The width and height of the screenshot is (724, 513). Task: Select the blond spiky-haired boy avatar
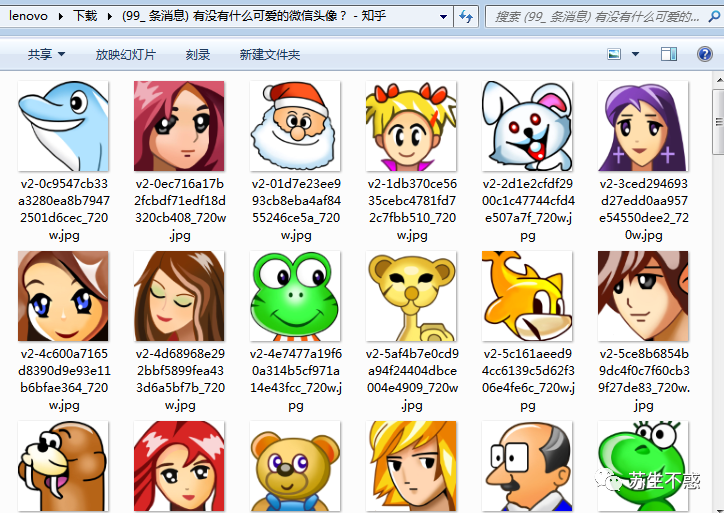(411, 466)
